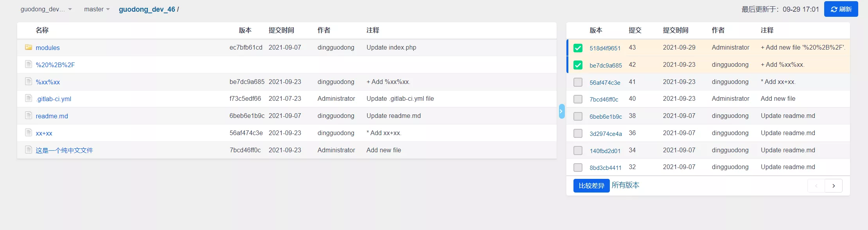868x230 pixels.
Task: Click comment '+ Add new file' for commit 43
Action: tap(803, 47)
